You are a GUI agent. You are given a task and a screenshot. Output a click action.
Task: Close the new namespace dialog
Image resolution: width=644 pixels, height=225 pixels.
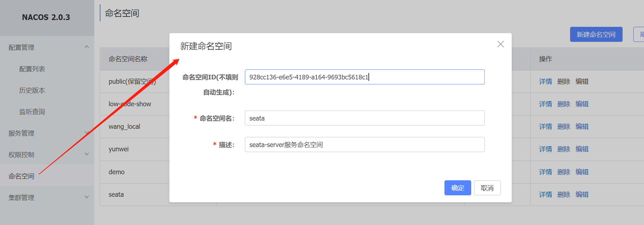(x=500, y=44)
